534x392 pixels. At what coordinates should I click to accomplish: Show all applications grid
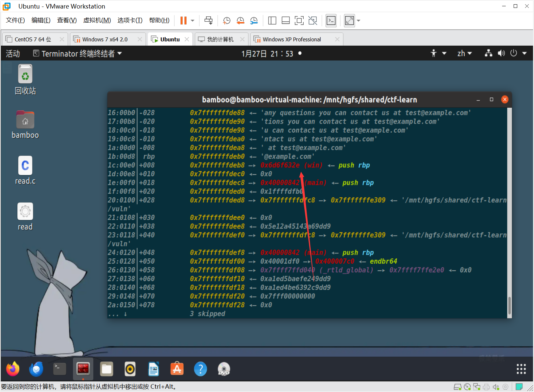(x=521, y=369)
